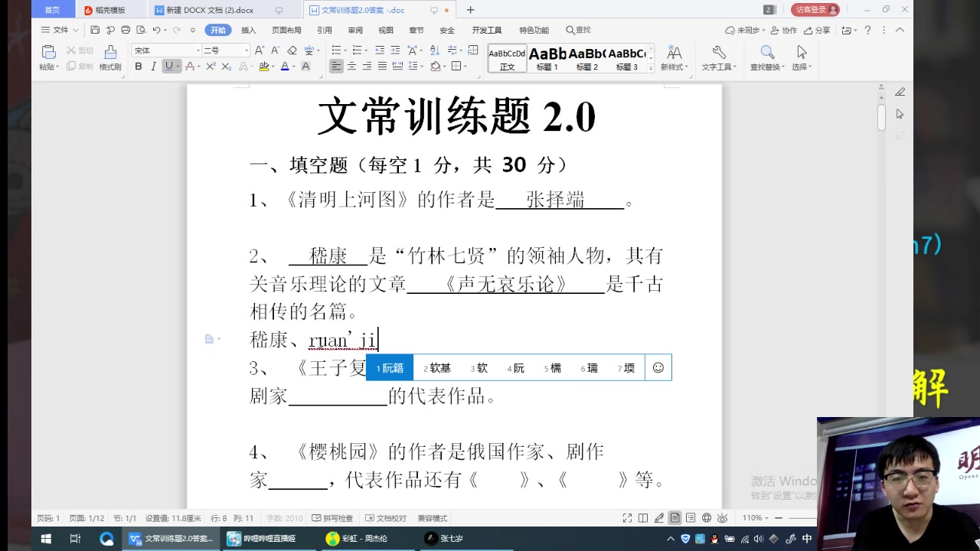The height and width of the screenshot is (551, 980).
Task: Click the Clear Formatting eraser icon
Action: coord(292,50)
